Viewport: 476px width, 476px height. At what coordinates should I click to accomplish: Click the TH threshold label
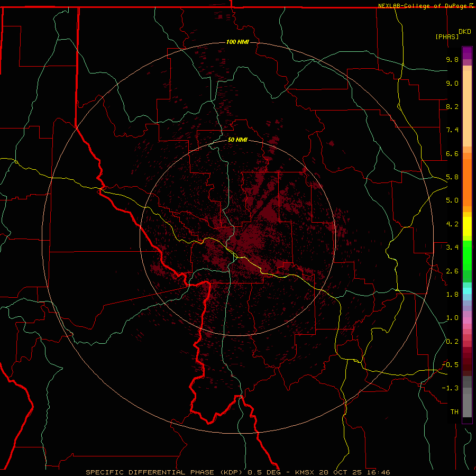coord(454,412)
